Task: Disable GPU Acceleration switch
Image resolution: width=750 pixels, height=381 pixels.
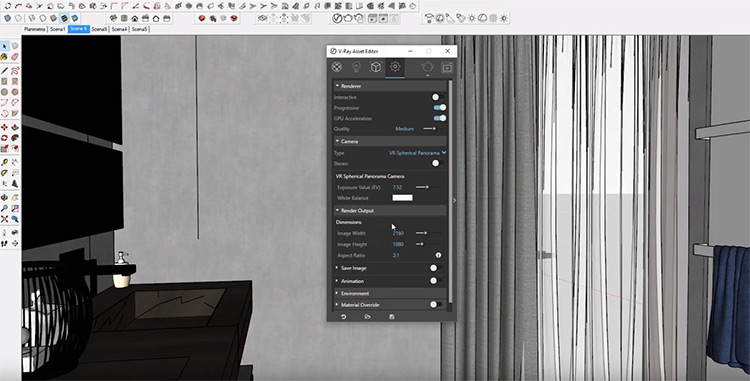Action: (x=440, y=118)
